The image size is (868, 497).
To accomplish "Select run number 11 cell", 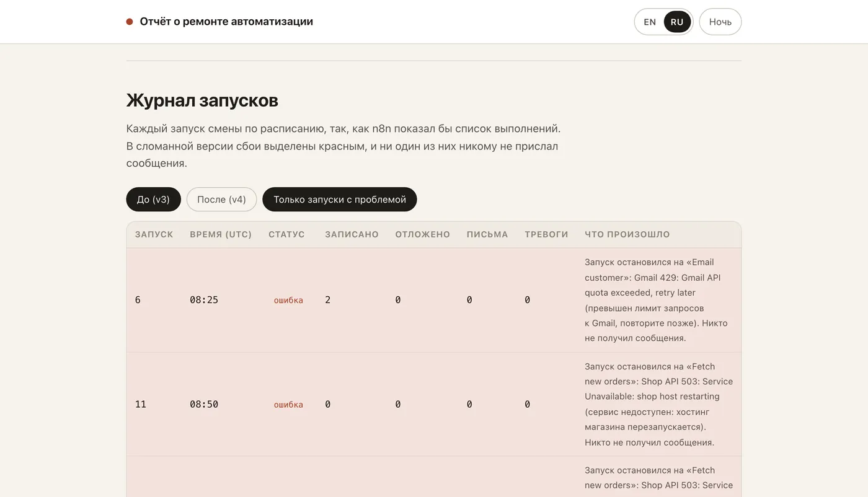I will [x=141, y=405].
